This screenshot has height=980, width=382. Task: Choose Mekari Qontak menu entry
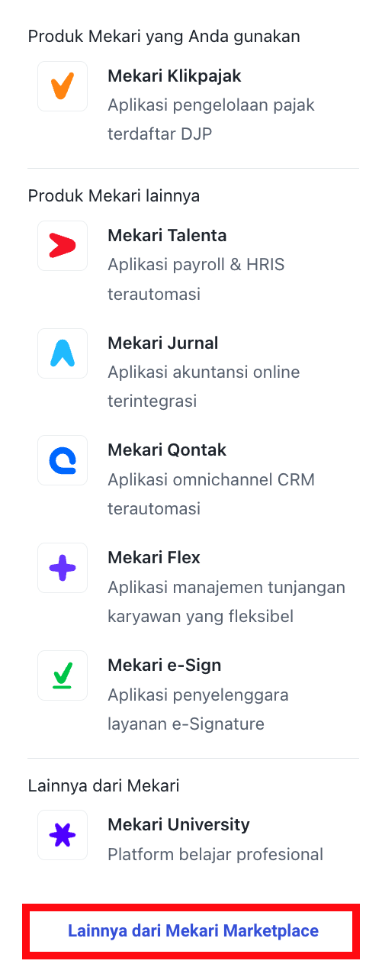tap(167, 451)
